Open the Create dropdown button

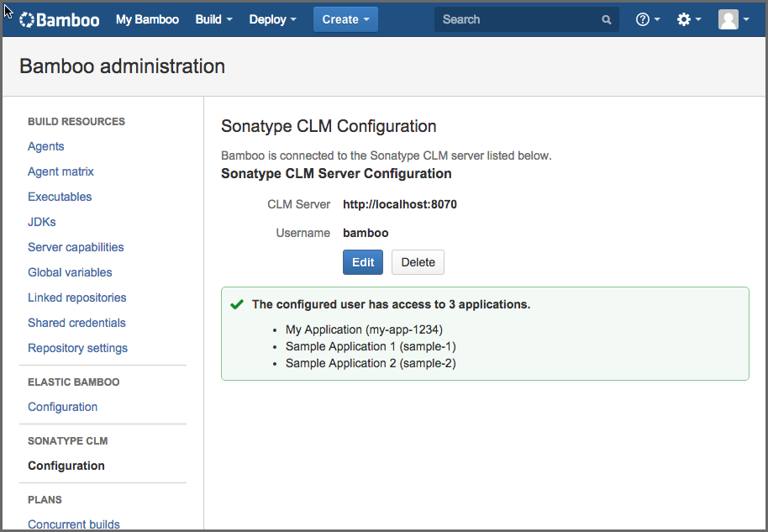click(x=346, y=19)
